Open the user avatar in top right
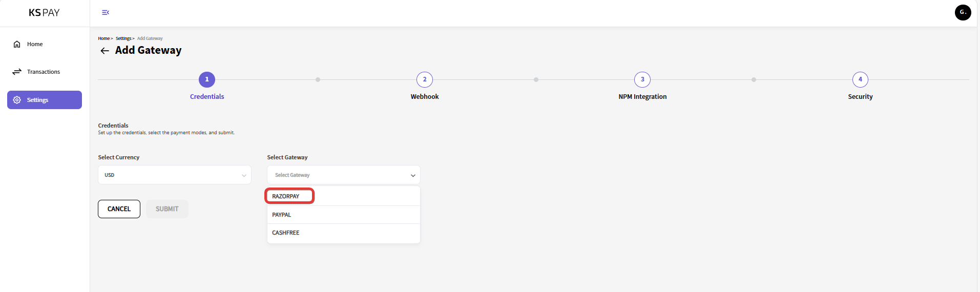The width and height of the screenshot is (980, 292). tap(963, 12)
